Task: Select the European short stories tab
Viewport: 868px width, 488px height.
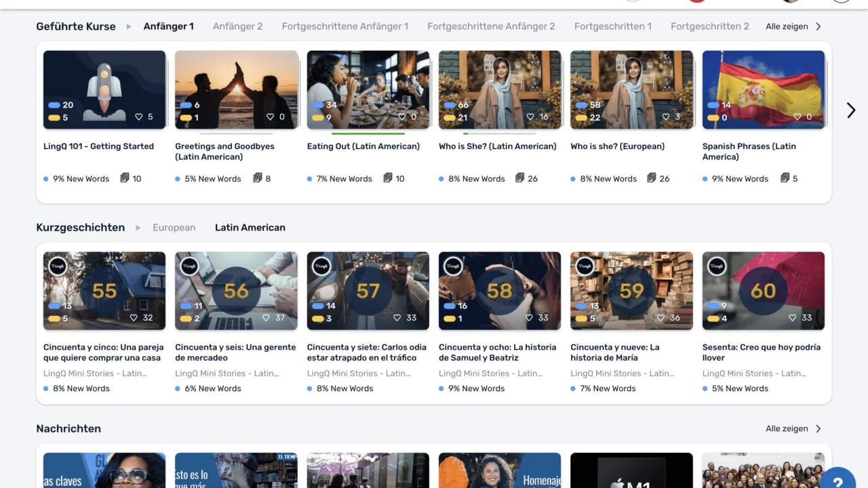Action: pyautogui.click(x=174, y=228)
